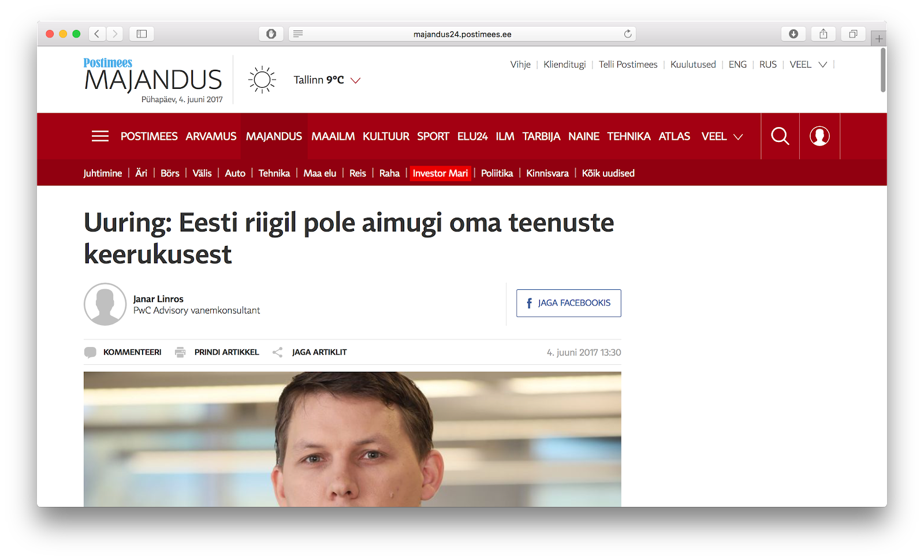This screenshot has height=560, width=924.
Task: Go to Kinnisvara subsection
Action: [547, 173]
